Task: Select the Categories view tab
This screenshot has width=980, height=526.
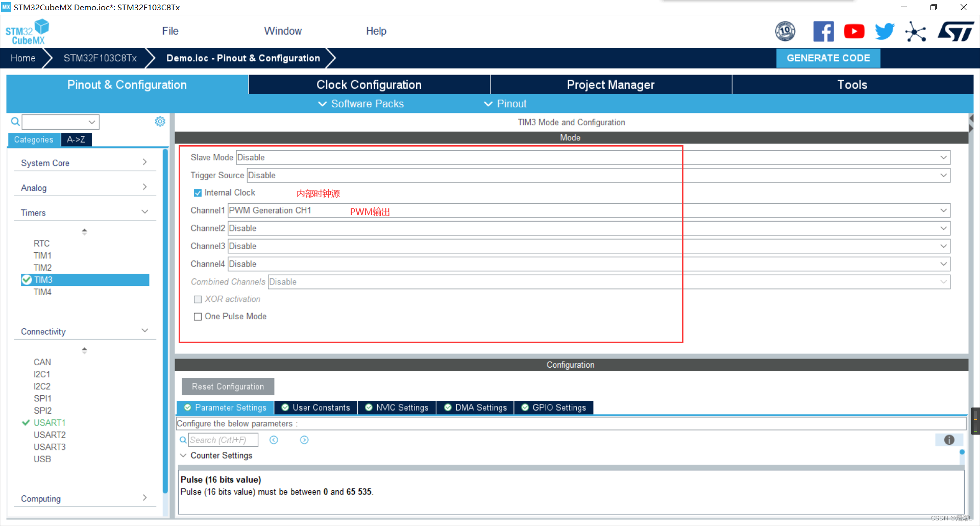Action: click(34, 139)
